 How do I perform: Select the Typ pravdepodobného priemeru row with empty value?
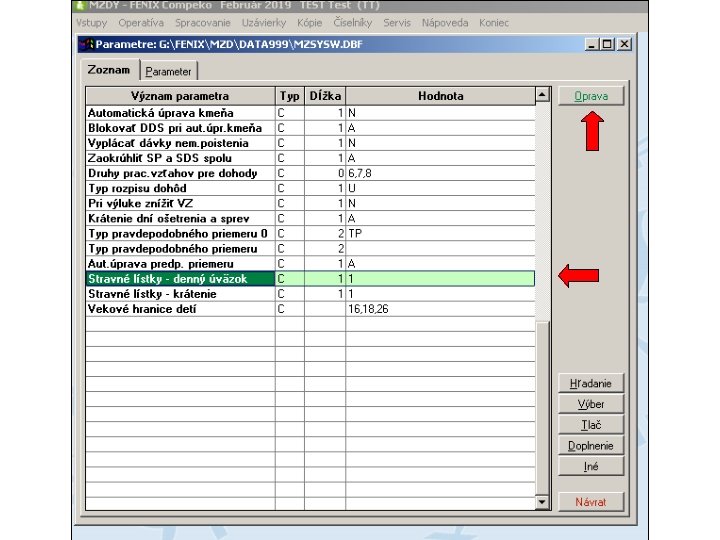click(310, 249)
